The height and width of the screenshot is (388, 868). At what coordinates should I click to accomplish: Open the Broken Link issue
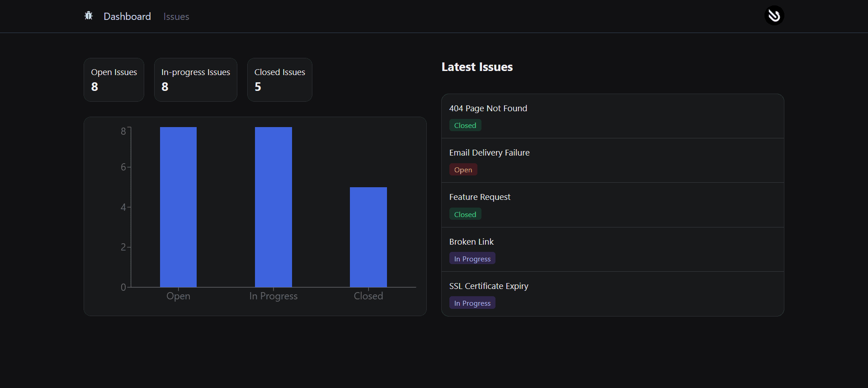click(471, 242)
